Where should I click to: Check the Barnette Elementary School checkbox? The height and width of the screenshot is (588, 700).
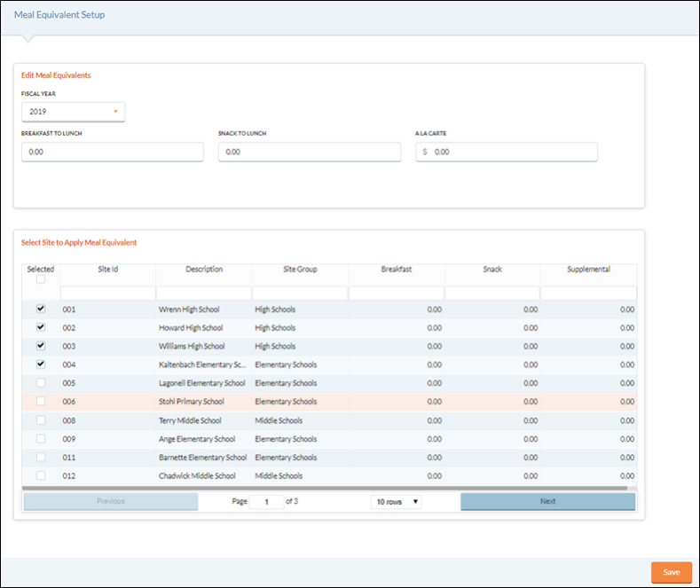41,457
